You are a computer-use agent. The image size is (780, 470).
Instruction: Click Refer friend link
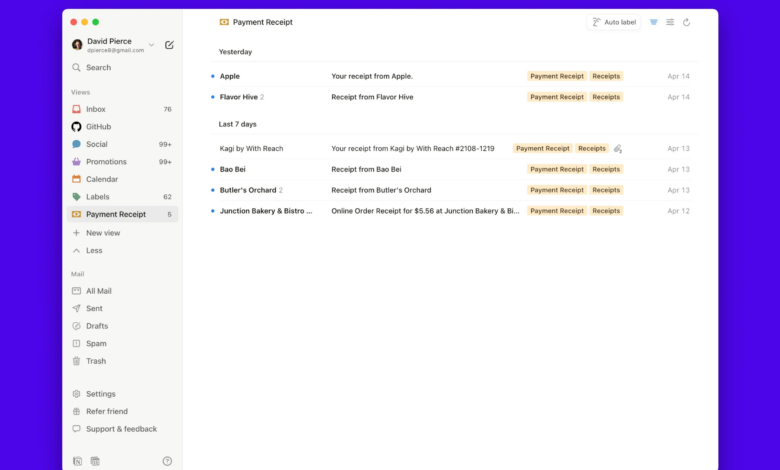pyautogui.click(x=122, y=411)
